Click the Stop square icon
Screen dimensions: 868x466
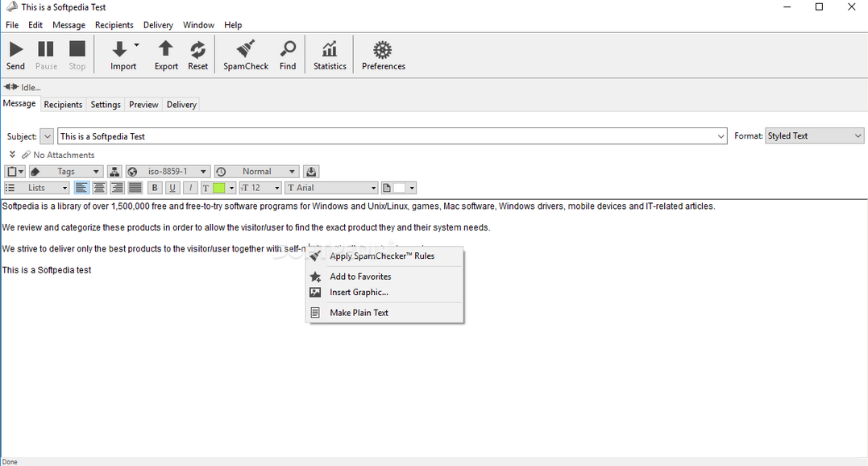click(77, 48)
